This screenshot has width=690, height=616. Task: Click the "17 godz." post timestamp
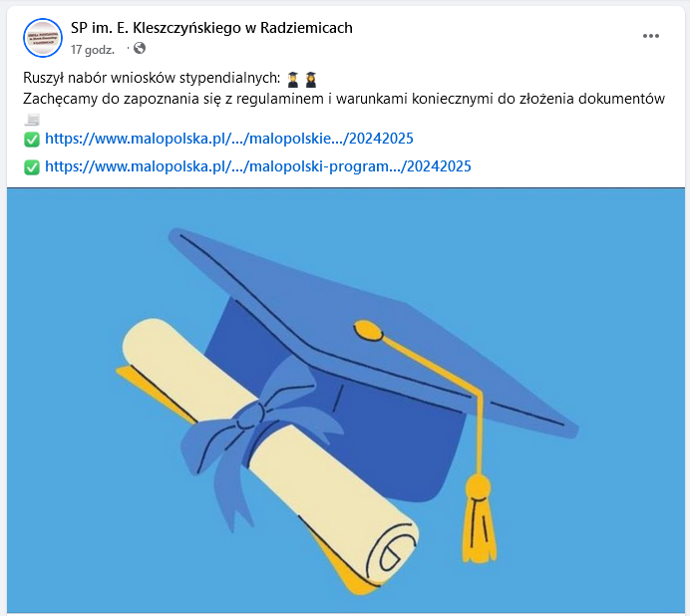[93, 50]
